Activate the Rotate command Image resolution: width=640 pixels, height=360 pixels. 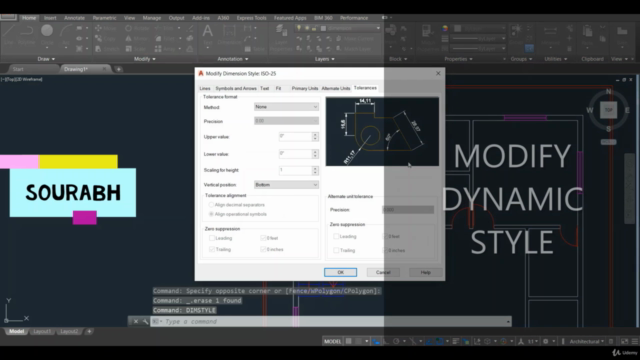coord(137,28)
